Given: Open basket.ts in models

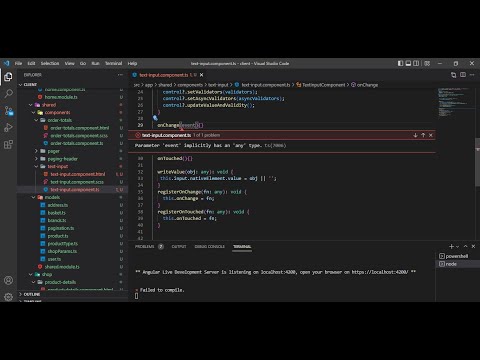Looking at the screenshot, I should [x=57, y=213].
